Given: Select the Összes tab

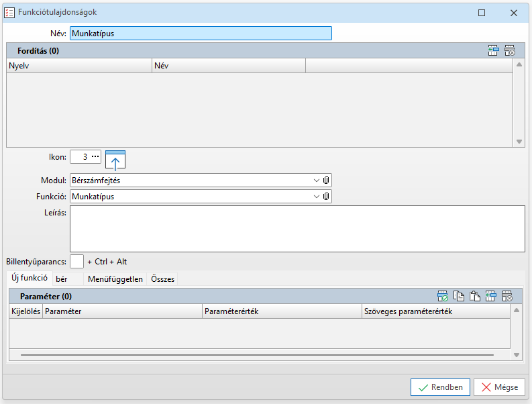Looking at the screenshot, I should point(163,279).
